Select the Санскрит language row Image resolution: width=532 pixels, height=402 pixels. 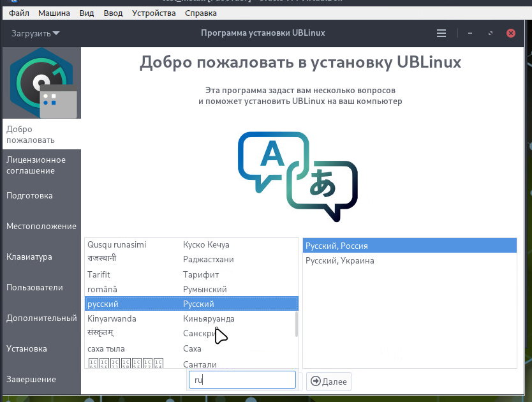[x=191, y=333]
